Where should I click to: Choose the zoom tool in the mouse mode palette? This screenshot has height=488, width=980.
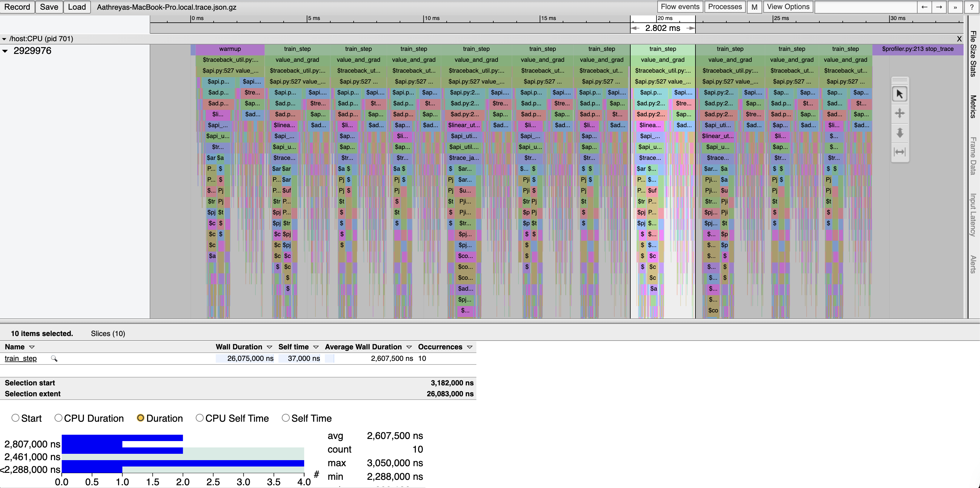899,133
